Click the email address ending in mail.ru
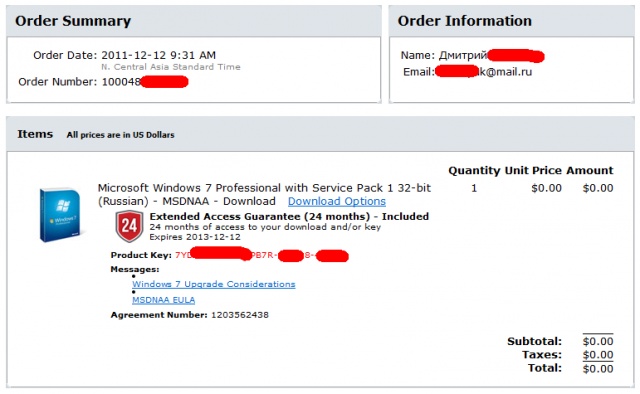This screenshot has height=394, width=640. [484, 72]
